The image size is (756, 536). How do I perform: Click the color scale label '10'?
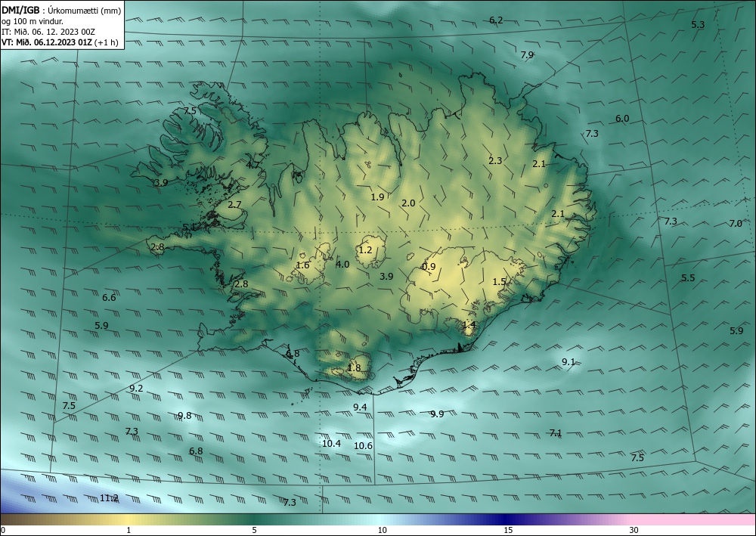[x=382, y=530]
